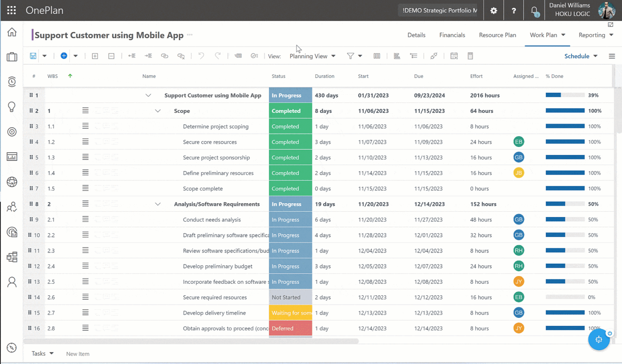Go to Home in left sidebar
The image size is (622, 364).
tap(12, 32)
